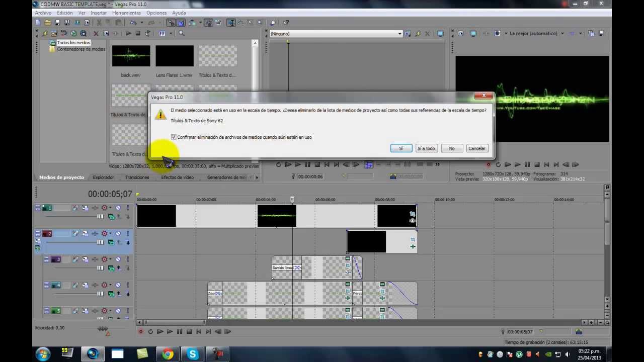Select the back.wmv media thumbnail

coord(131,56)
